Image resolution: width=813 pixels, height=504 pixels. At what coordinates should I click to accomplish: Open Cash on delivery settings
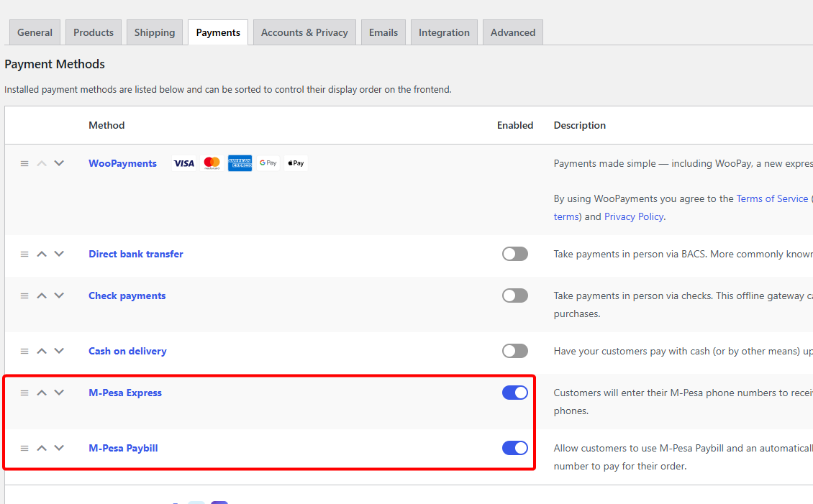click(x=127, y=351)
